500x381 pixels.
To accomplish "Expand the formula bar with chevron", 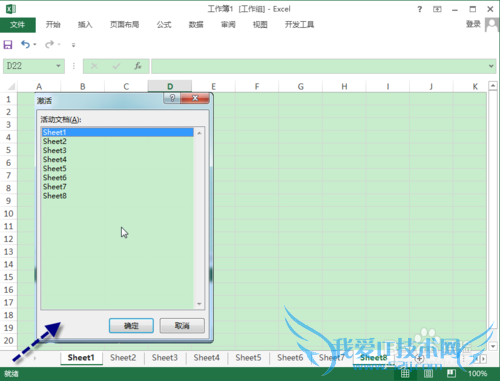I will tap(491, 66).
